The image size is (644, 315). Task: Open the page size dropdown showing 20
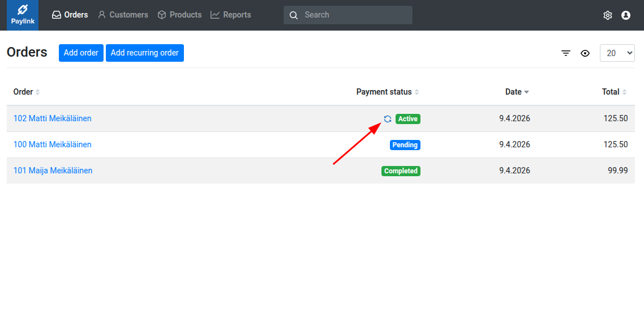click(x=617, y=53)
